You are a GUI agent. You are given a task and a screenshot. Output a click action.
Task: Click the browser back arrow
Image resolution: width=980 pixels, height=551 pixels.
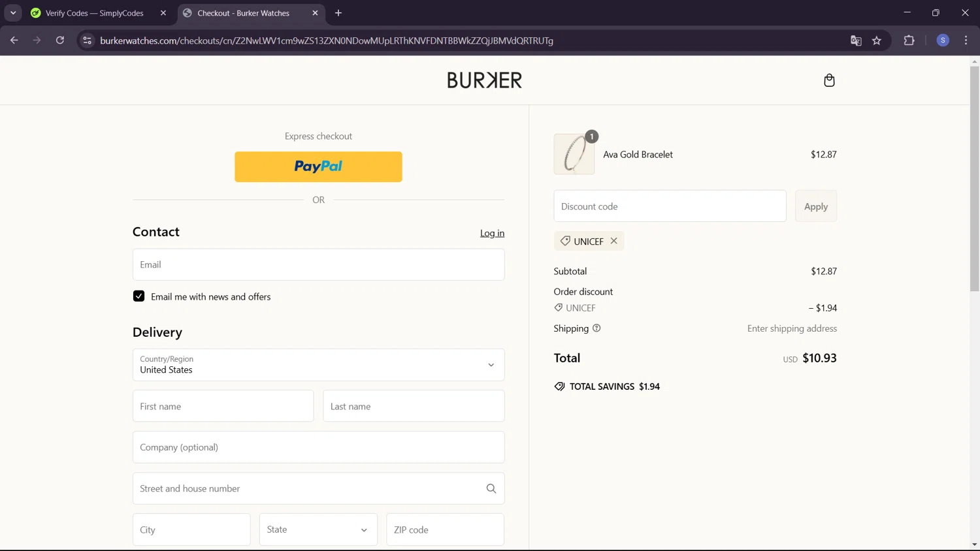[x=14, y=40]
